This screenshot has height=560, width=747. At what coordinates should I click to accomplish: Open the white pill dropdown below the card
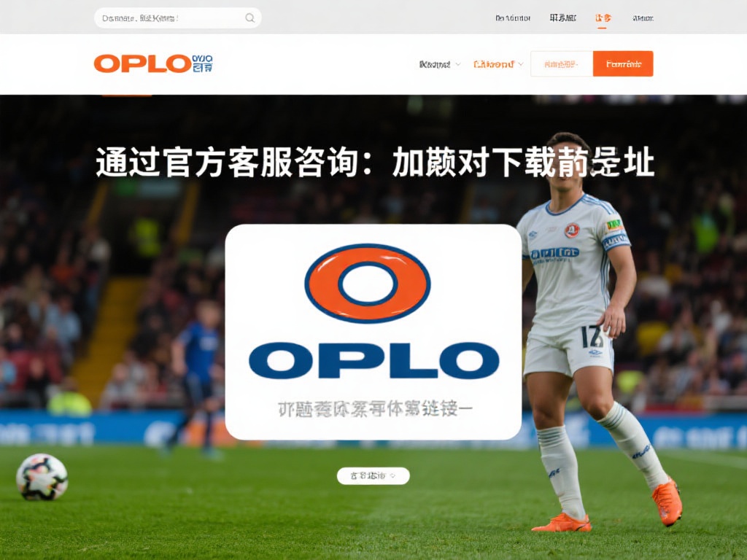tap(373, 475)
